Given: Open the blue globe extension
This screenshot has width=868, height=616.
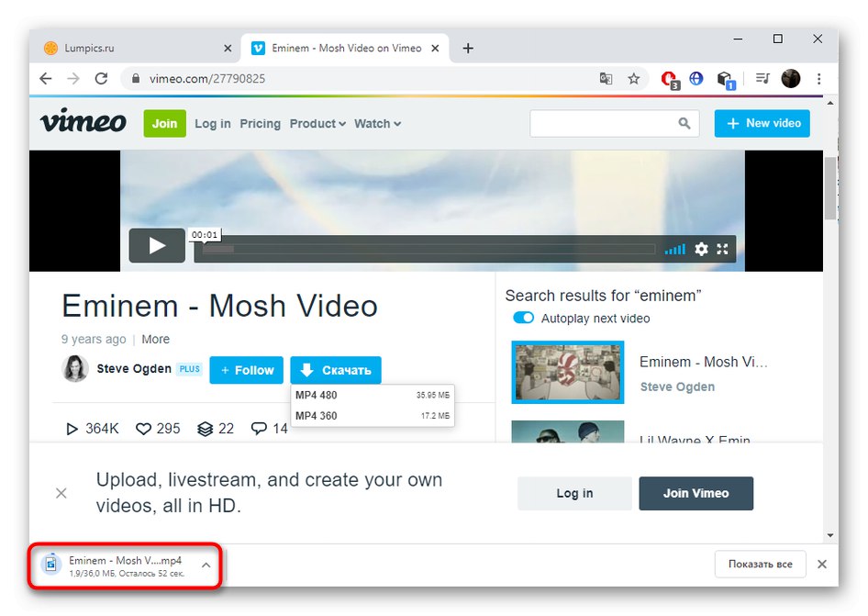Looking at the screenshot, I should 696,79.
